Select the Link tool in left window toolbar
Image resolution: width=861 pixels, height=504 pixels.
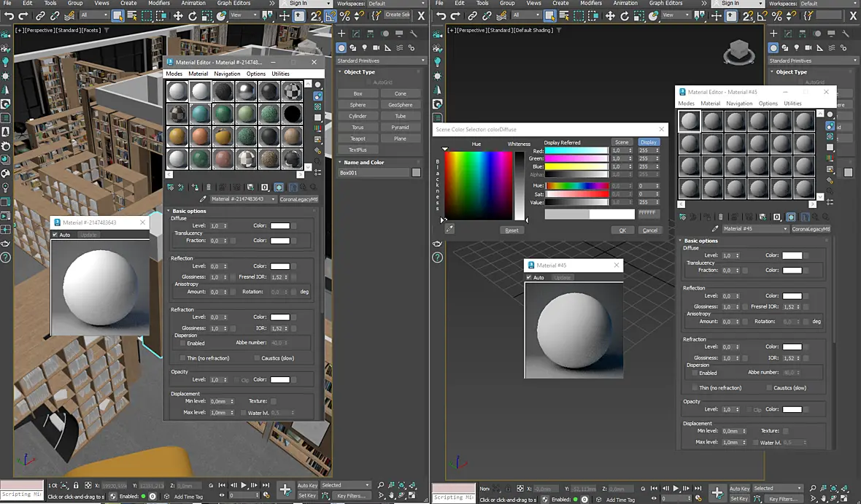pos(40,16)
